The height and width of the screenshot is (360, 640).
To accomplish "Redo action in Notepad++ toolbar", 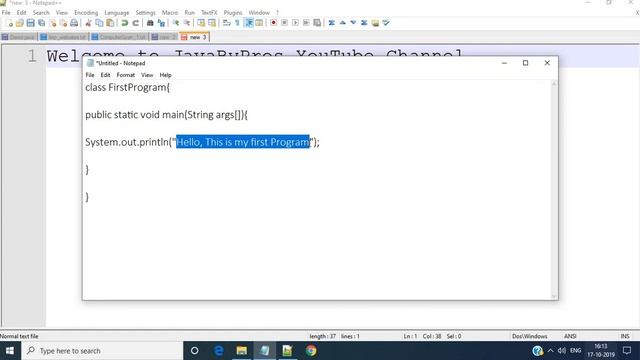I will 136,23.
